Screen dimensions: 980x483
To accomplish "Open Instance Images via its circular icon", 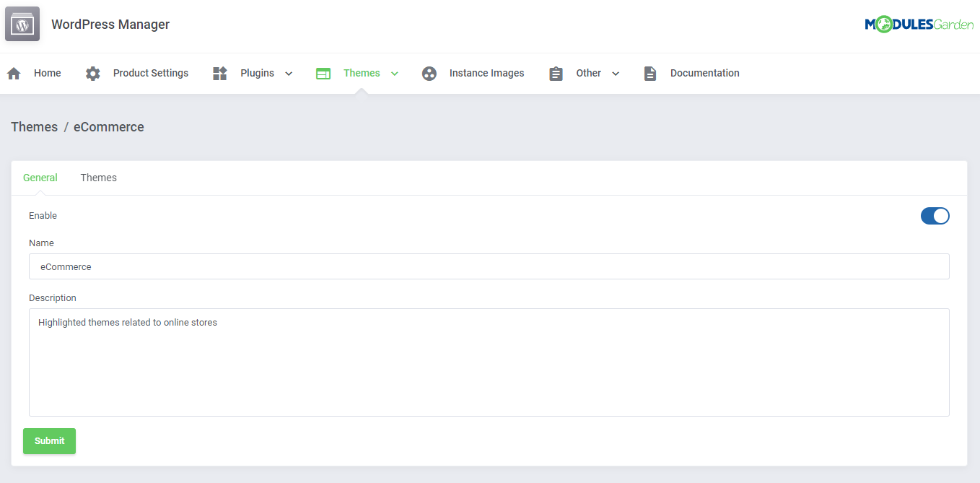I will [429, 73].
